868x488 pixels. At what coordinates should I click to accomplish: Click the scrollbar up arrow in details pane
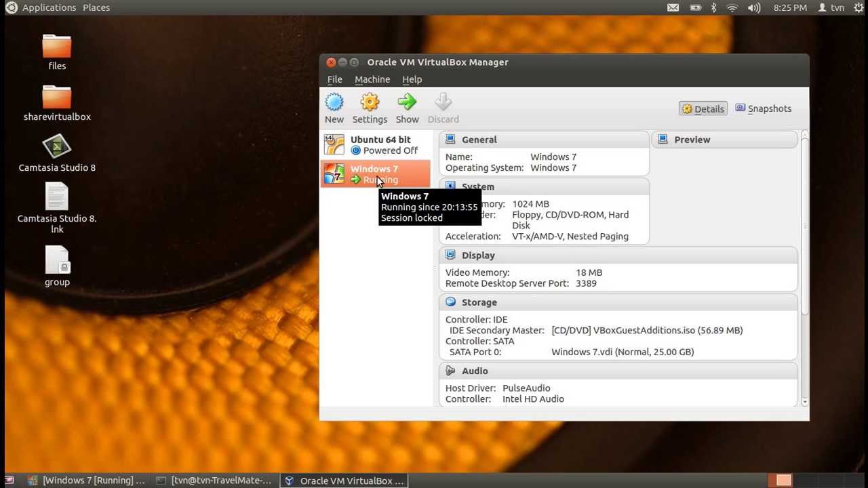tap(805, 135)
